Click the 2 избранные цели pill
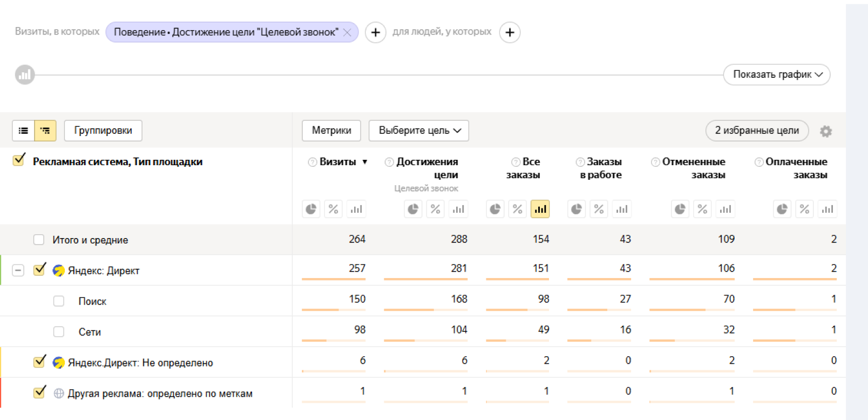This screenshot has height=420, width=868. point(756,131)
